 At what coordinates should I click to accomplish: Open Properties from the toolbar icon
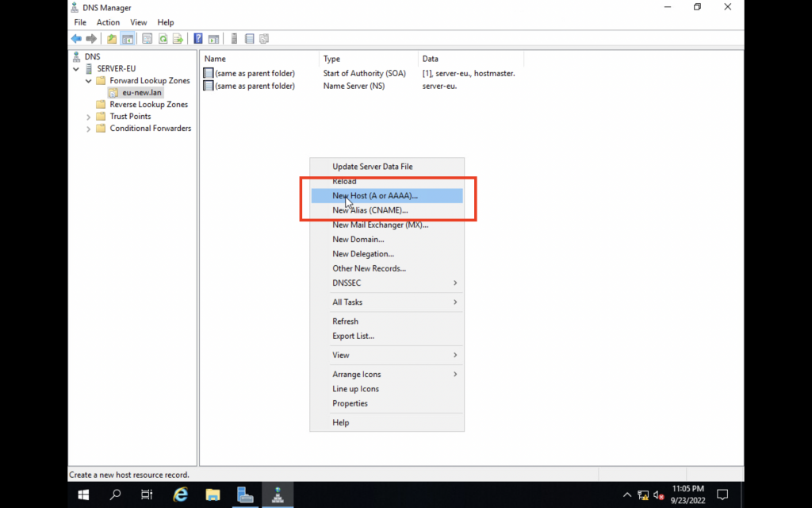coord(147,39)
